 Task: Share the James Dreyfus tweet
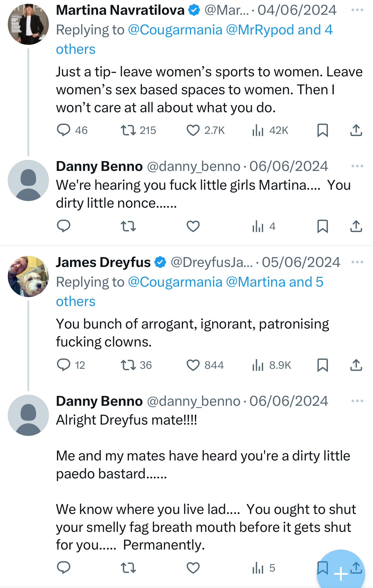(356, 365)
